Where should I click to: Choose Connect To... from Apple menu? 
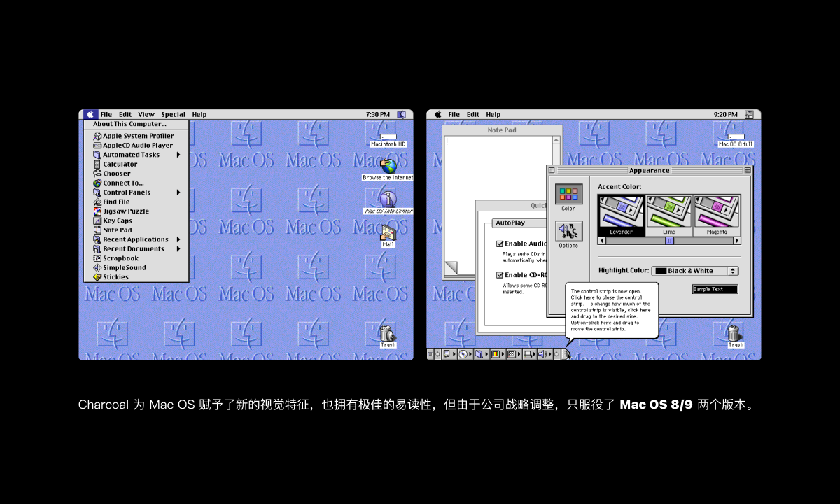pos(136,183)
